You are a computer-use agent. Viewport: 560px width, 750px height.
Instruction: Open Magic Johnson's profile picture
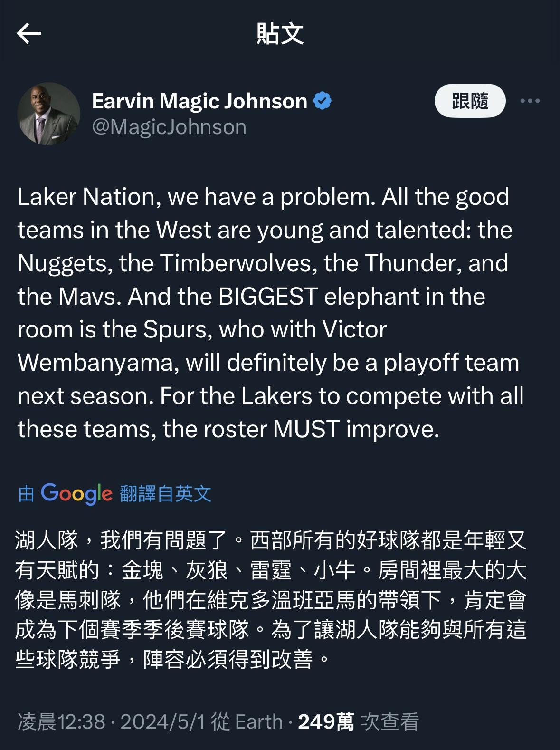(x=48, y=114)
